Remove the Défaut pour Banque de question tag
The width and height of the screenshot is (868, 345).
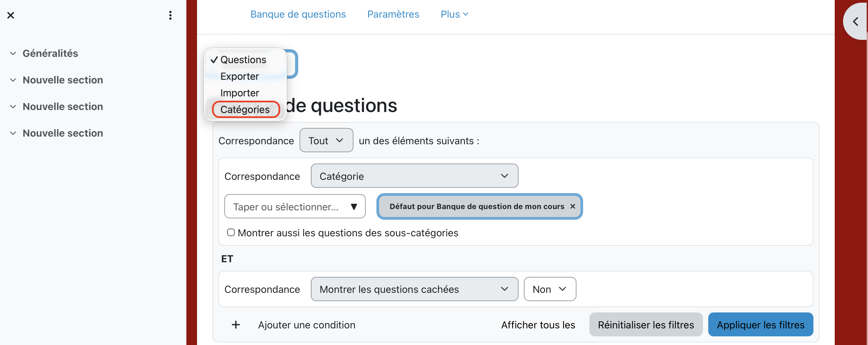572,206
